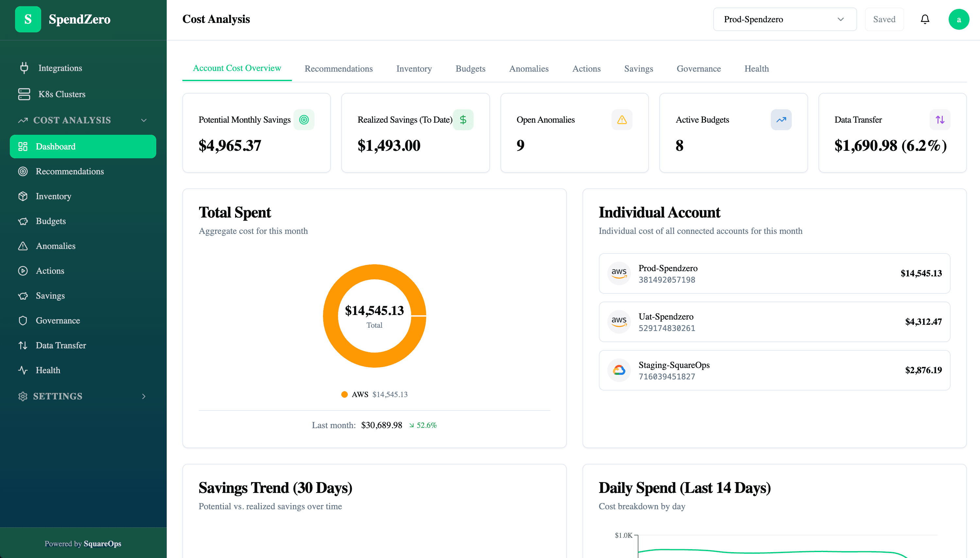Open the SquareOps link in footer
The height and width of the screenshot is (558, 980).
tap(102, 543)
